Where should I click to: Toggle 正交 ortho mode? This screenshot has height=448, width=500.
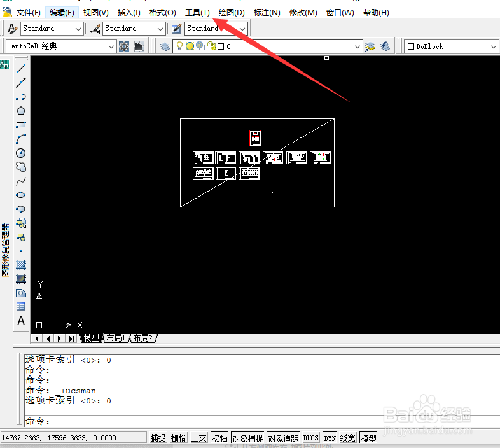199,438
